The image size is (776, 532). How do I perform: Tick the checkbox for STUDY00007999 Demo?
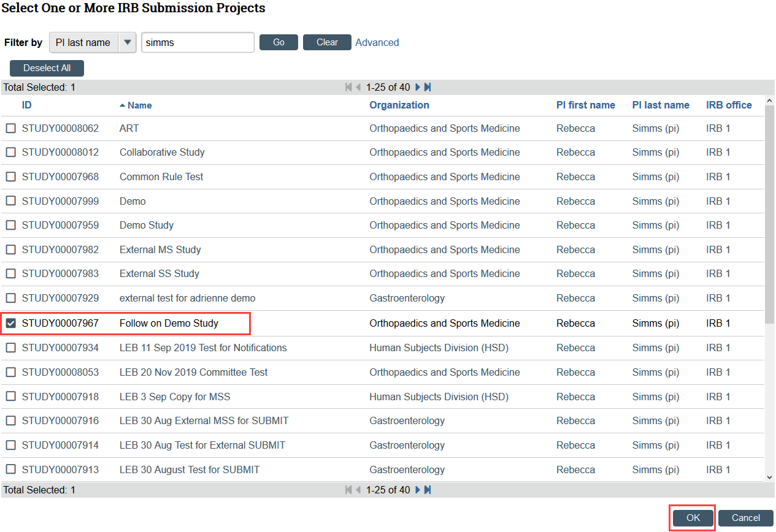point(11,201)
